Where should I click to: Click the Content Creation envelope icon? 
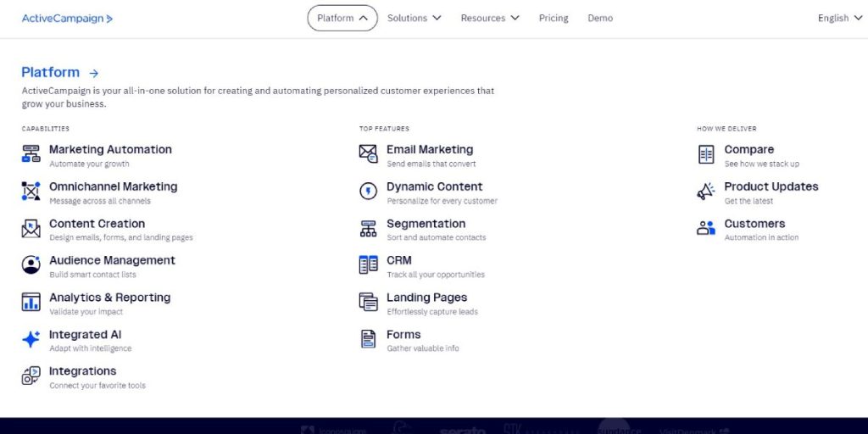click(31, 228)
